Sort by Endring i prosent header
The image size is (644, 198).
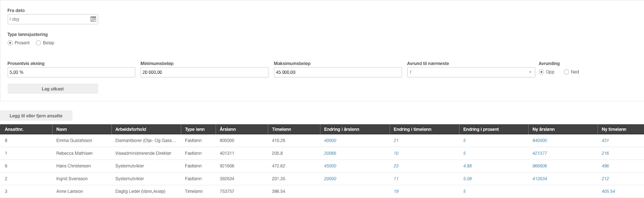[493, 129]
